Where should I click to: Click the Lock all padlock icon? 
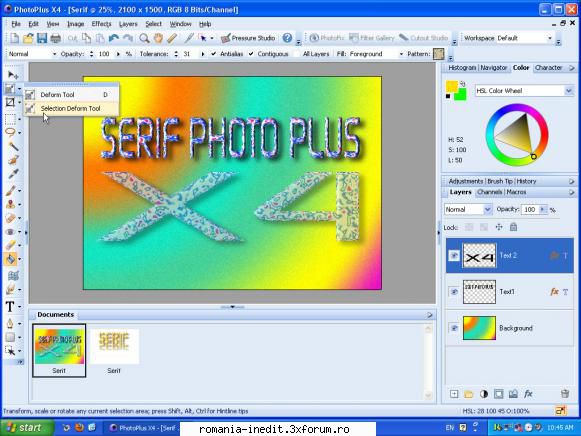pyautogui.click(x=513, y=227)
